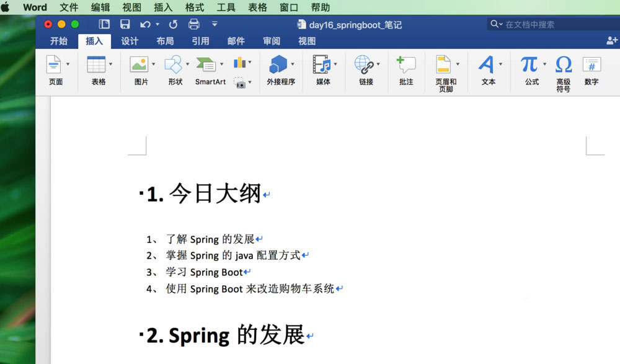Insert SmartArt graphic

pos(206,64)
